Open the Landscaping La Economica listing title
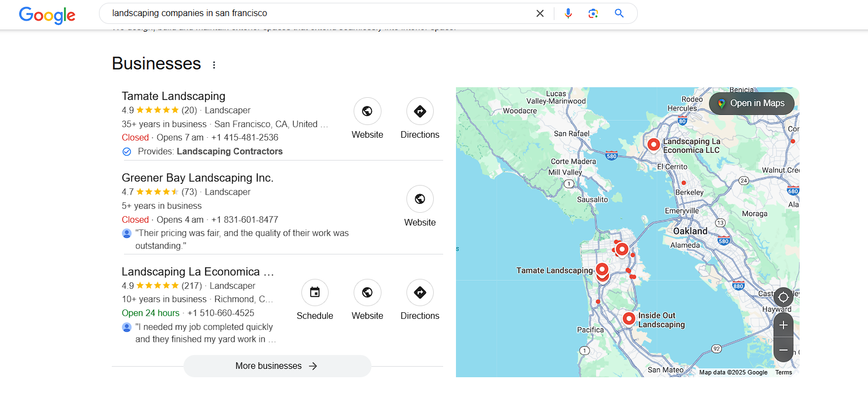 click(198, 272)
